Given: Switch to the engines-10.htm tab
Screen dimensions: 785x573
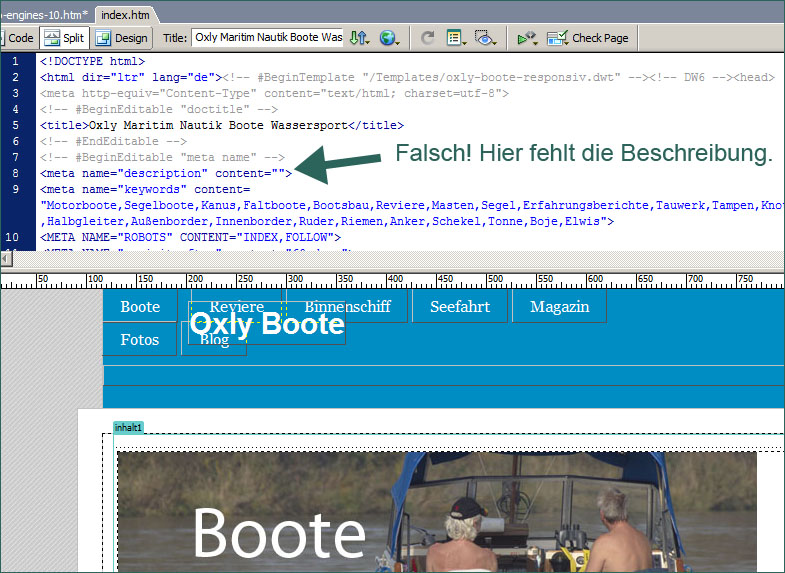Looking at the screenshot, I should (x=44, y=14).
